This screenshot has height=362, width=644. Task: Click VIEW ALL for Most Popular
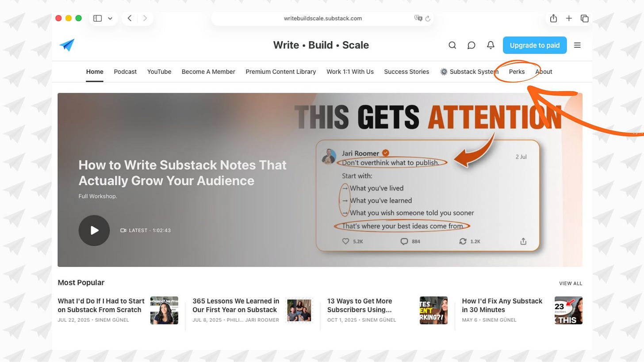[571, 283]
